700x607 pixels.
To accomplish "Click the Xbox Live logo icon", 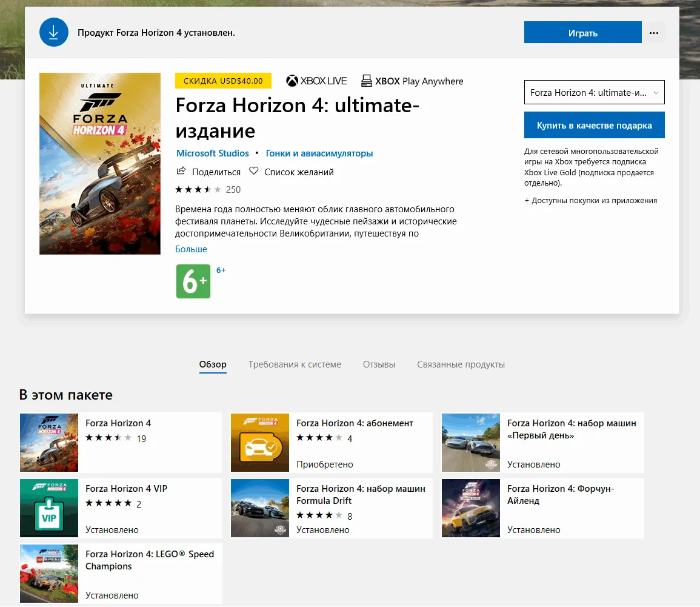I will 292,81.
